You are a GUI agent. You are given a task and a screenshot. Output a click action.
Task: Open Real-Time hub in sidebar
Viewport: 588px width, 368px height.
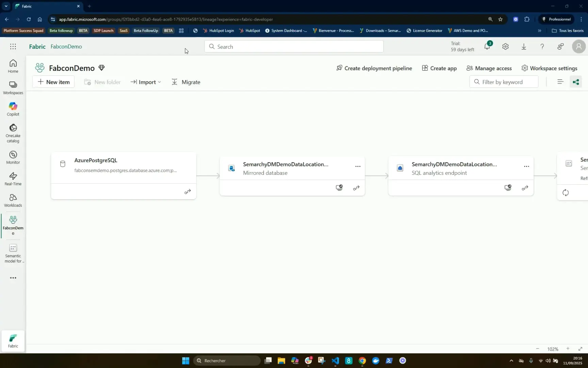click(13, 179)
